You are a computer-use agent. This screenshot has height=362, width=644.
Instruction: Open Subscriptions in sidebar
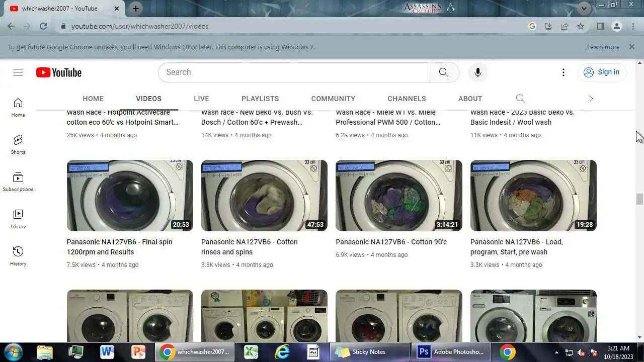pos(18,182)
